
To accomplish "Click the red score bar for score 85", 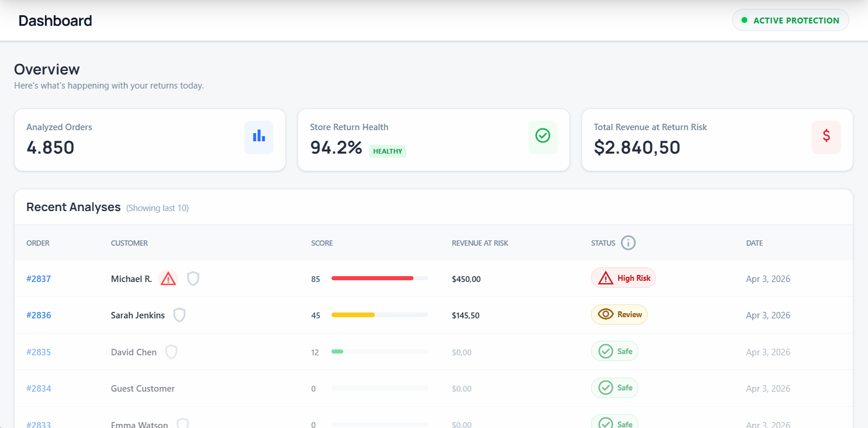I will (373, 278).
